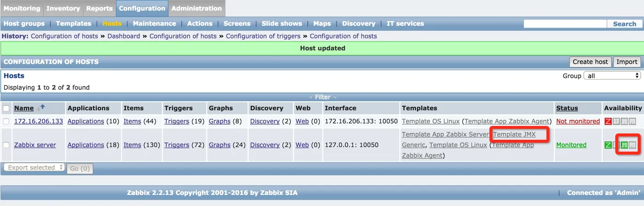The image size is (644, 206).
Task: Check the box for Zabbix server host
Action: pos(6,145)
